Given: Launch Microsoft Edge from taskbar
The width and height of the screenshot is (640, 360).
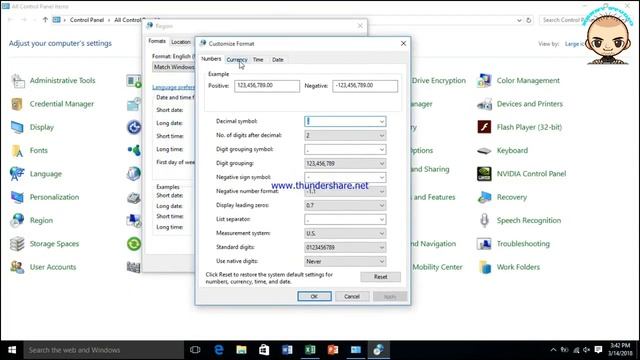Looking at the screenshot, I should pos(219,350).
